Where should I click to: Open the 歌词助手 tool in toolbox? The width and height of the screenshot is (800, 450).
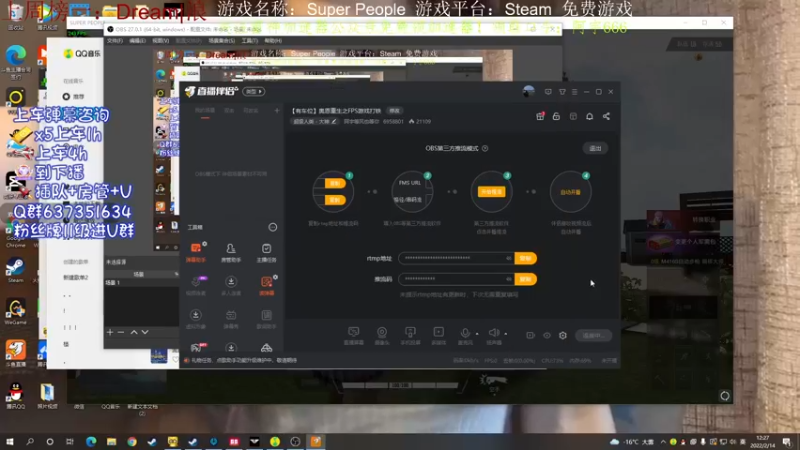266,319
